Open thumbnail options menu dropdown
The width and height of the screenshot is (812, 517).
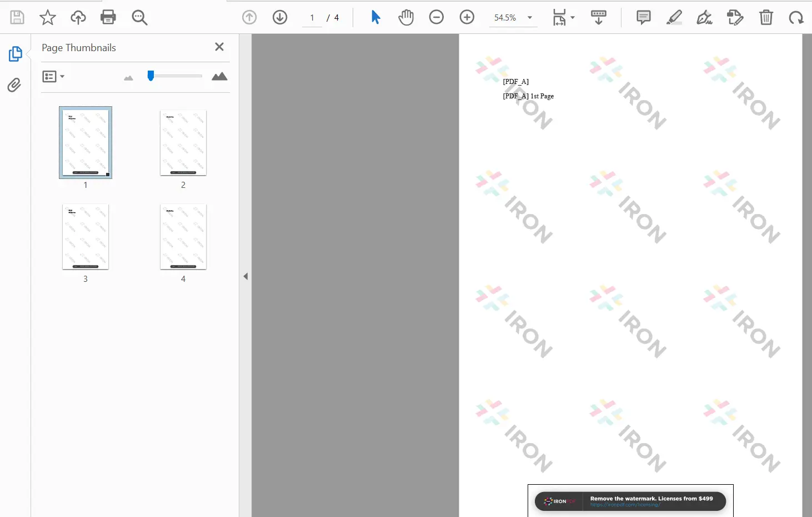53,76
